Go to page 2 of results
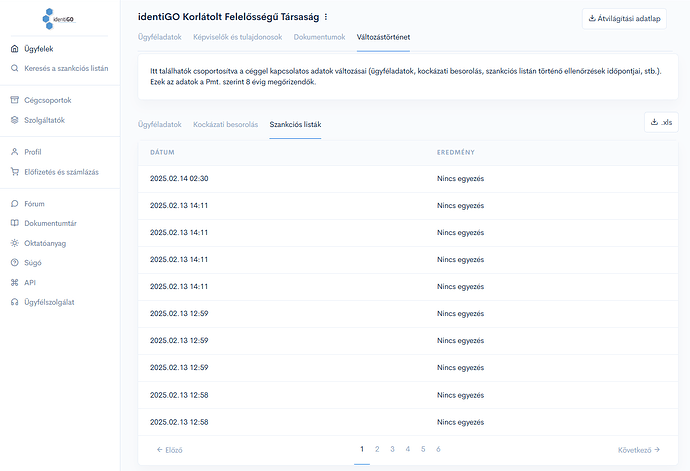This screenshot has height=471, width=690. coord(377,449)
